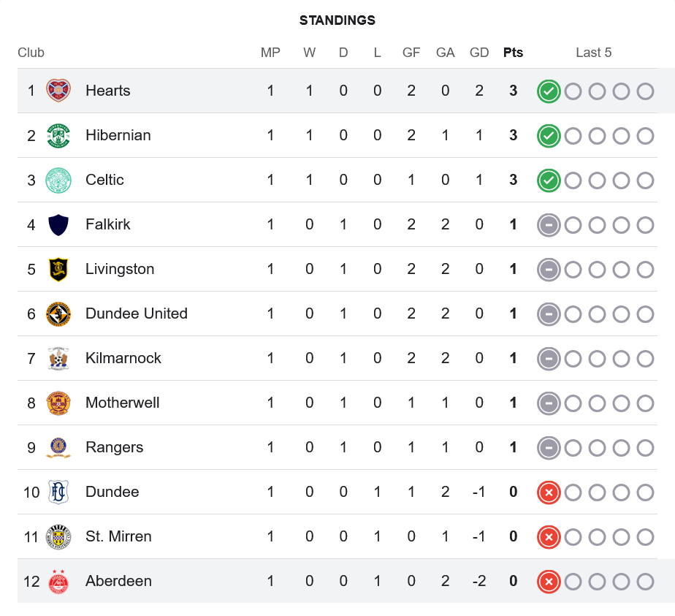Screen dimensions: 675x616
Task: Click the Falkirk shield crest icon
Action: [58, 224]
